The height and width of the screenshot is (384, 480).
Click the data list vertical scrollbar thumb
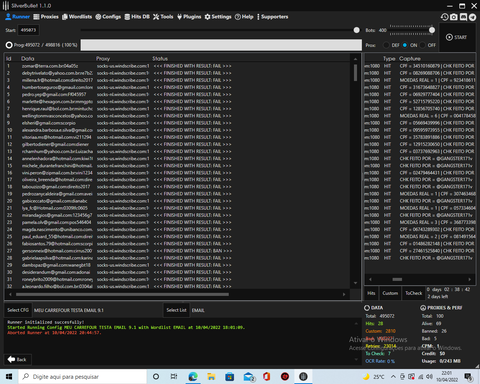tap(355, 73)
